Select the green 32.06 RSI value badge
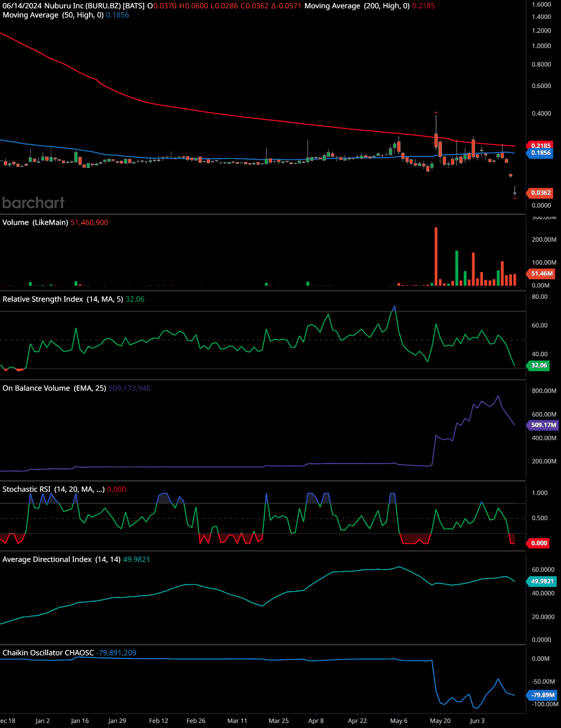This screenshot has height=728, width=561. (539, 366)
